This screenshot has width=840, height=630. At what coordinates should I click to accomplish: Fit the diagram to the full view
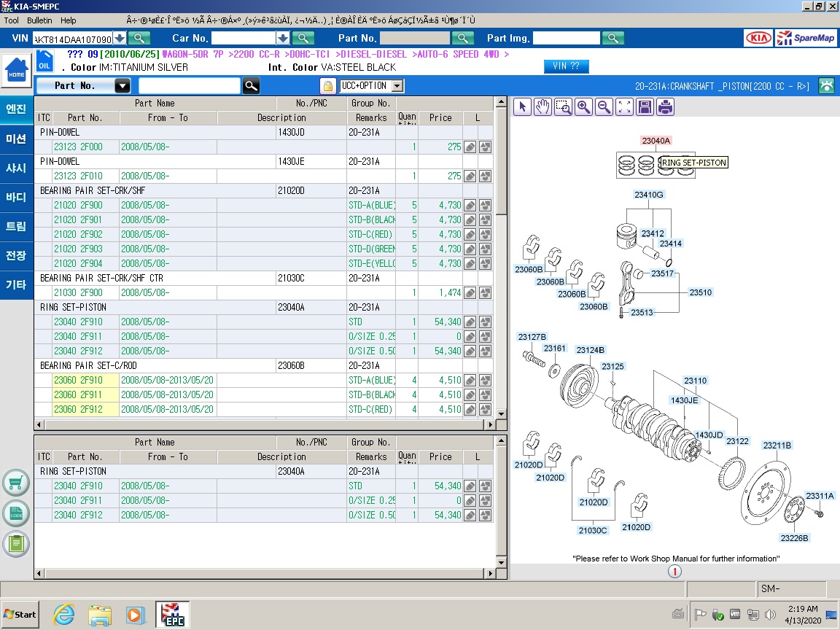click(x=624, y=107)
